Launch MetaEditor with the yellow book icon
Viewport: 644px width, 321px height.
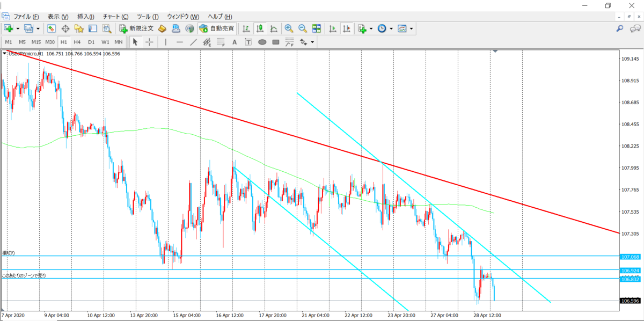click(162, 28)
